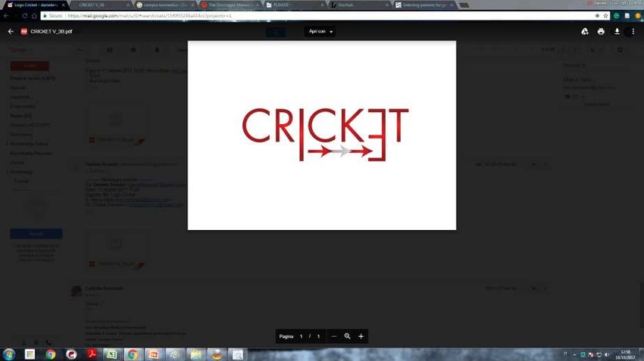The image size is (644, 361).
Task: Open Excel from the taskbar
Action: click(112, 354)
